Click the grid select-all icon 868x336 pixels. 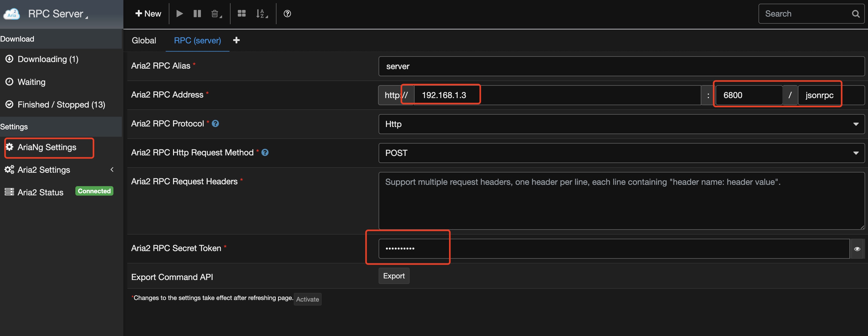(242, 13)
